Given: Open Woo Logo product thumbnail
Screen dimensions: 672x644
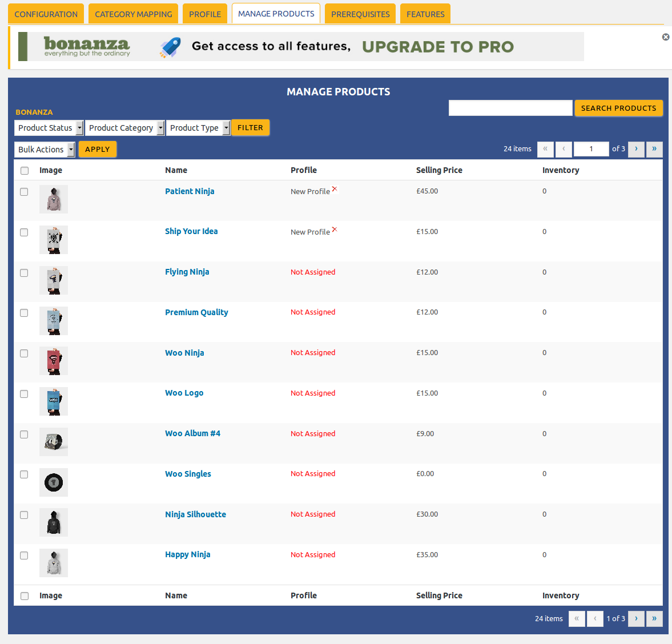Looking at the screenshot, I should click(54, 401).
